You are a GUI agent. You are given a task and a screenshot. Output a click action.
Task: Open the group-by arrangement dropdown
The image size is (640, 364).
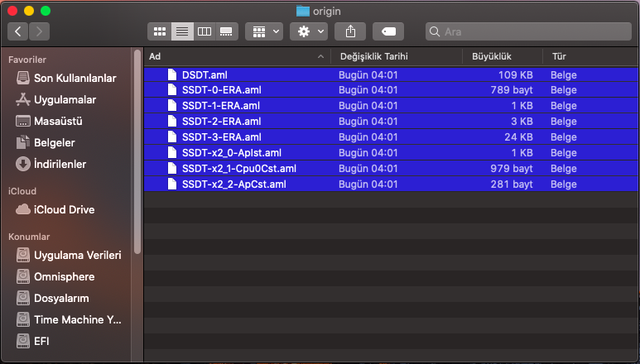click(x=266, y=31)
